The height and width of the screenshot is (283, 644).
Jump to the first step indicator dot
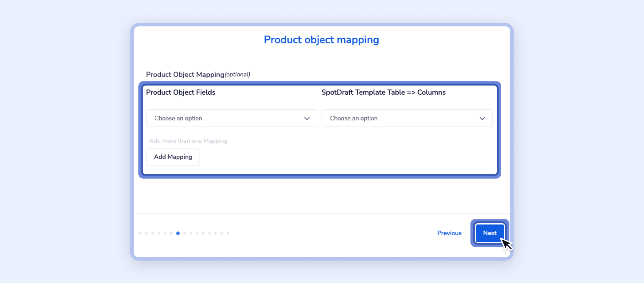click(140, 233)
